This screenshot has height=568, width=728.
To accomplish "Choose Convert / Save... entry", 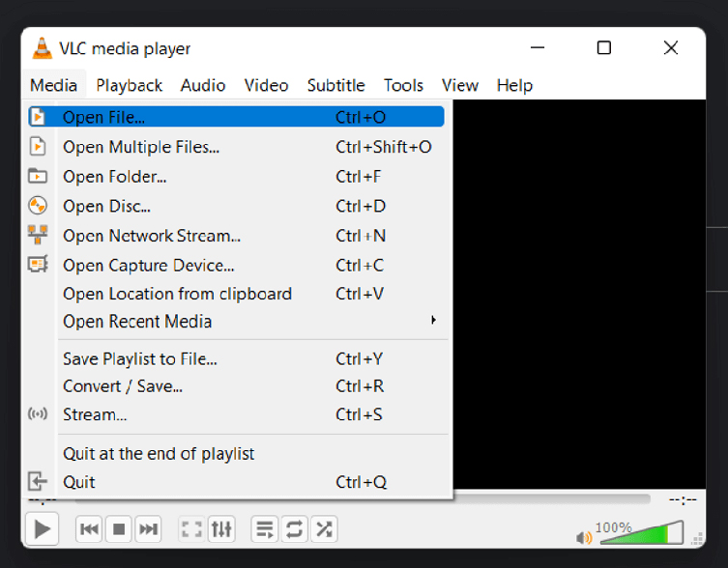I will pyautogui.click(x=236, y=386).
